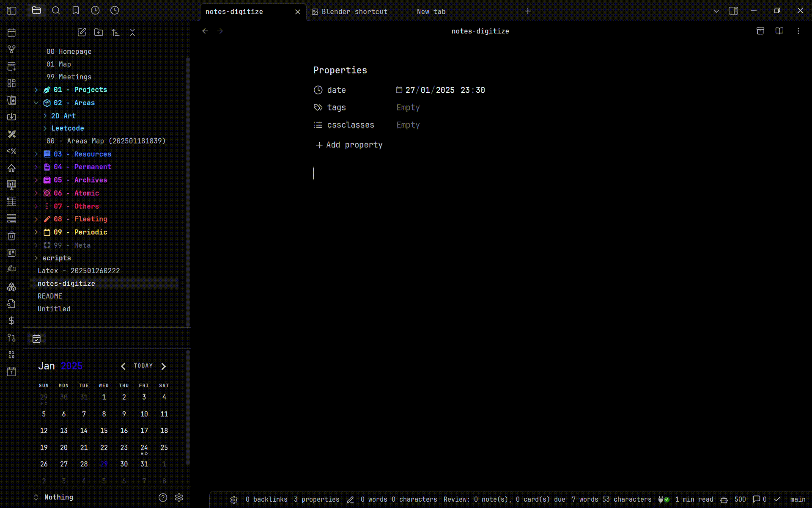Click TODAY in the calendar
Viewport: 812px width, 508px height.
143,366
